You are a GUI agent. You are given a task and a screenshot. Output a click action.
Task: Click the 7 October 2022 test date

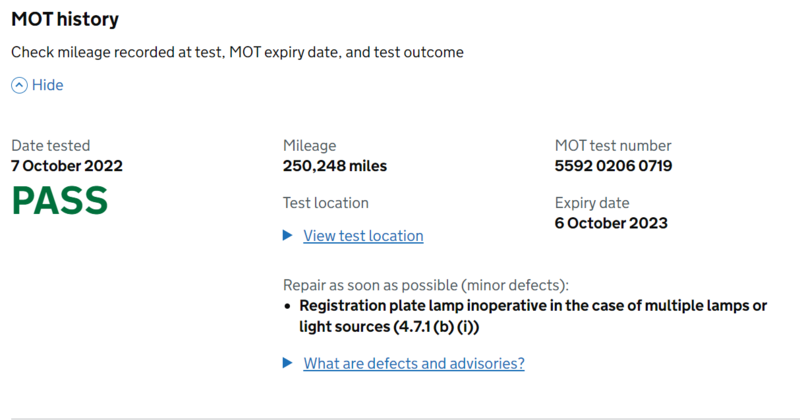(67, 166)
